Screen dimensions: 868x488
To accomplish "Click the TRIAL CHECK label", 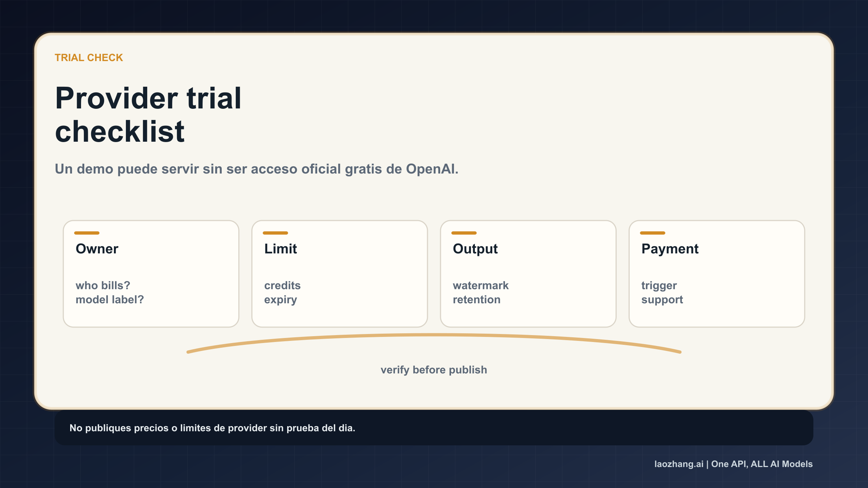I will tap(89, 57).
